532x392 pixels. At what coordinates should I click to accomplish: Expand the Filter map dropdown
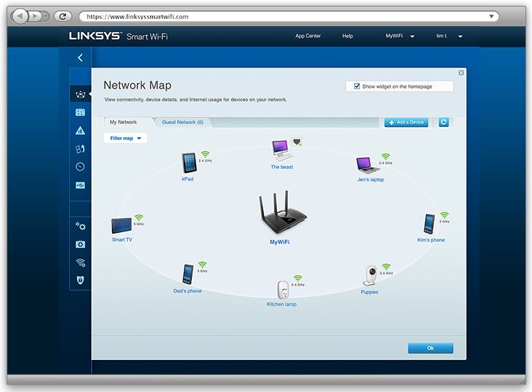tap(125, 138)
